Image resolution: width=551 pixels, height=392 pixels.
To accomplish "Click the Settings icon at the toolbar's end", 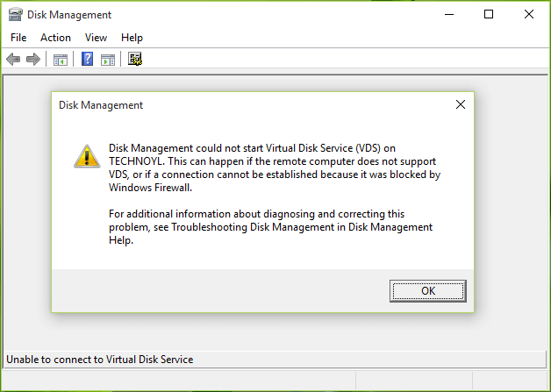I will tap(135, 60).
